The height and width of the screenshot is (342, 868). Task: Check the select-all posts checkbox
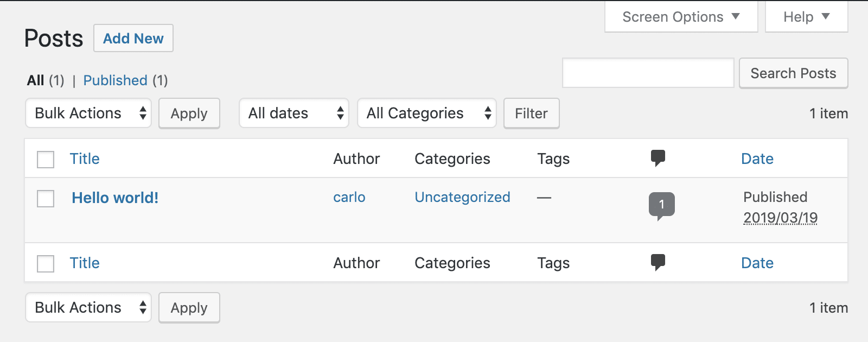coord(45,159)
